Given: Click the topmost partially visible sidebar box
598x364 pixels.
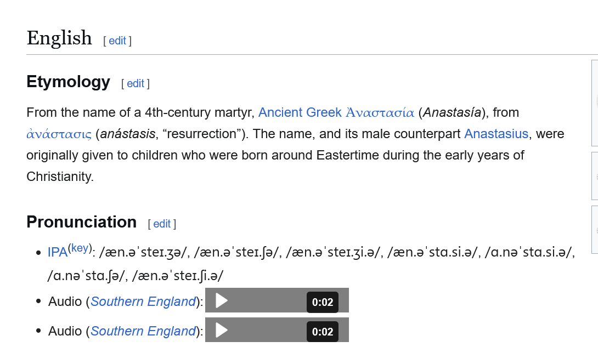Looking at the screenshot, I should pyautogui.click(x=595, y=103).
